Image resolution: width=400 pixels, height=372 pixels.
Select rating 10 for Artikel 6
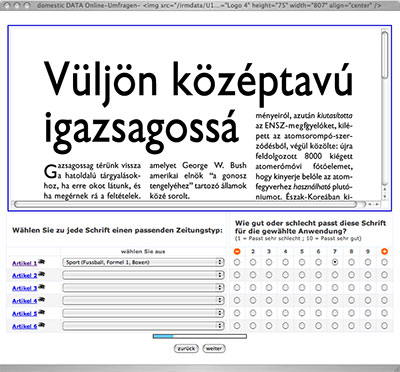(384, 325)
